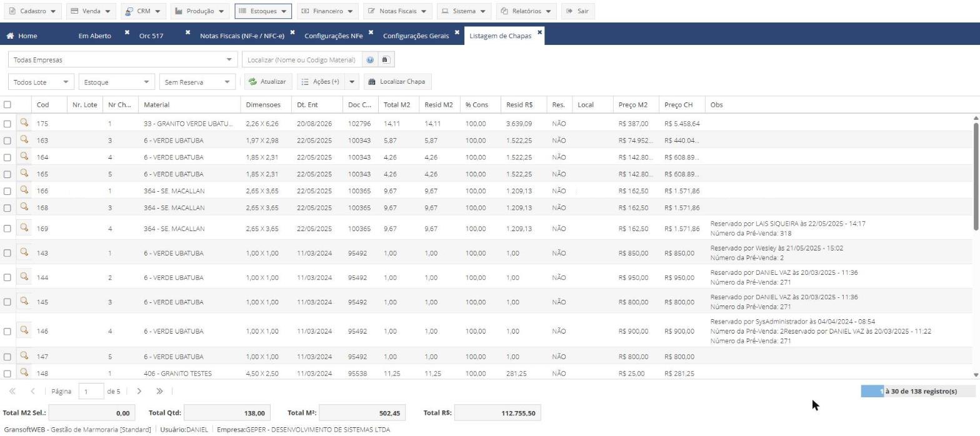Open magnifier details for chapa 169

tap(24, 228)
